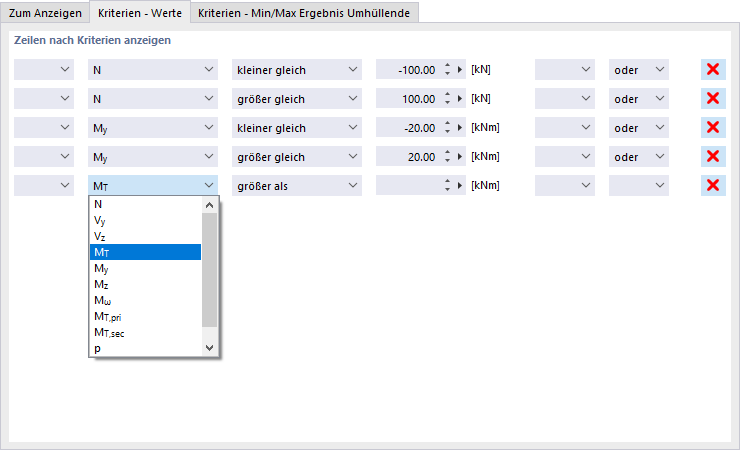The height and width of the screenshot is (450, 740).
Task: Click arrow right of 20.00 value field
Action: coord(460,157)
